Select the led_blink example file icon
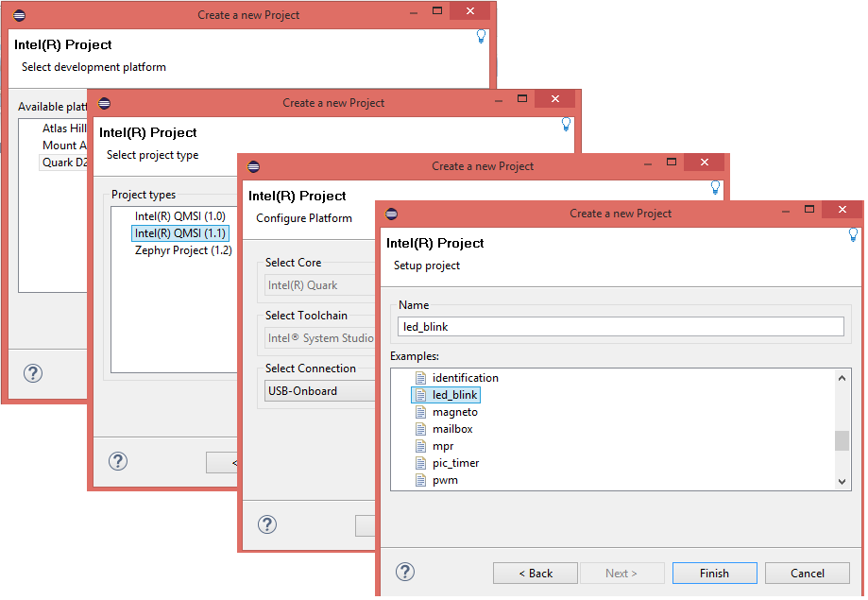The width and height of the screenshot is (868, 600). click(x=420, y=395)
